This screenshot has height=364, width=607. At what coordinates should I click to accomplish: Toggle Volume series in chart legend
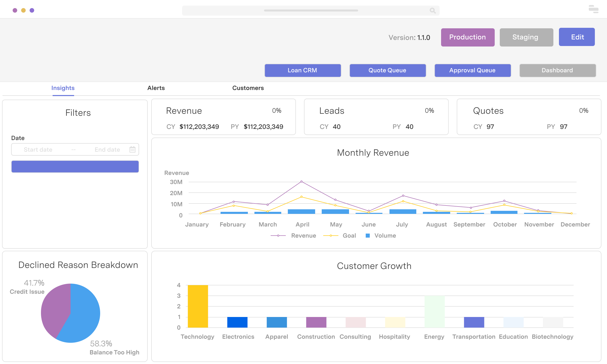coord(385,236)
